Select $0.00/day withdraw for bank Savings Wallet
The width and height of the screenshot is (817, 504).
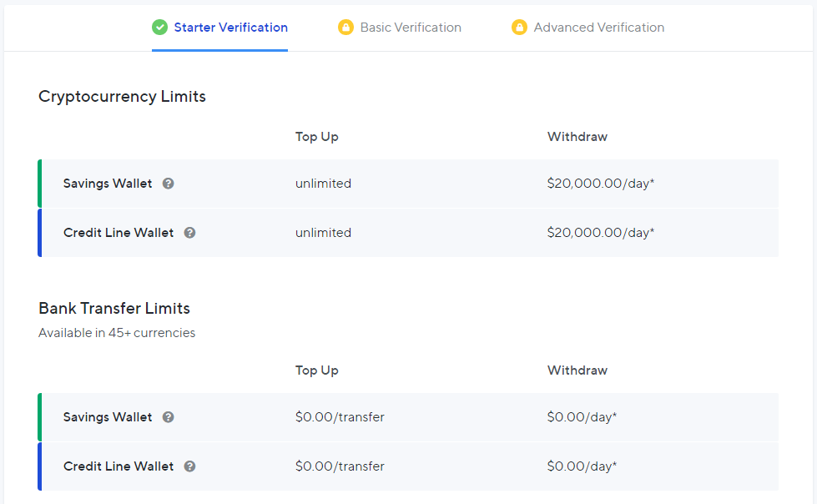click(x=582, y=417)
